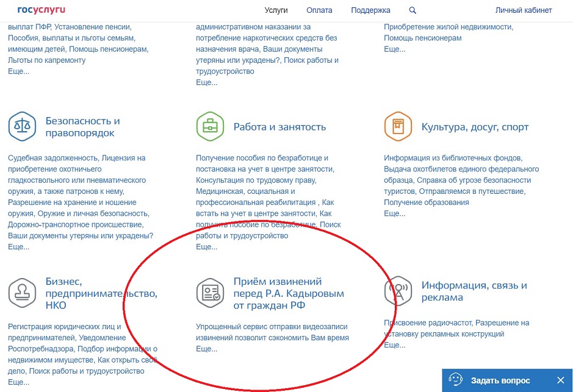Click Информация из библиотечных фондов link
This screenshot has width=573, height=392.
tap(452, 158)
